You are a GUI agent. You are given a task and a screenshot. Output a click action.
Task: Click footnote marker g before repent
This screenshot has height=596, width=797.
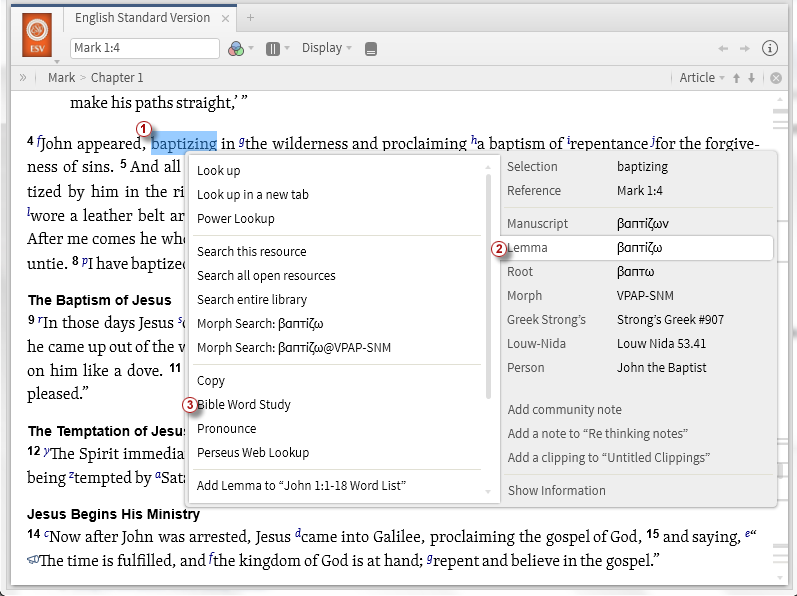(x=430, y=558)
